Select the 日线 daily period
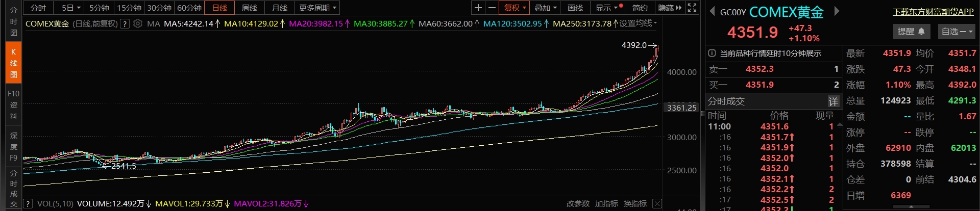Viewport: 980px width, 211px height. [x=219, y=8]
